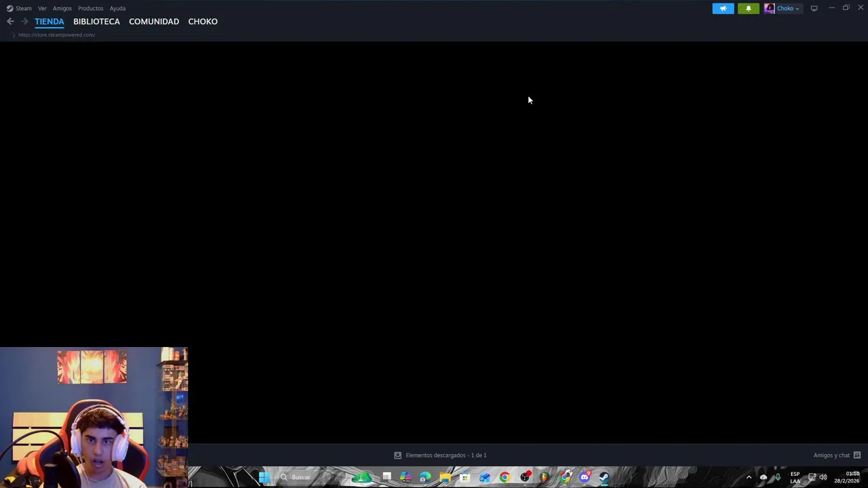Open the green bell notifications button
Image resolution: width=868 pixels, height=488 pixels.
click(749, 8)
